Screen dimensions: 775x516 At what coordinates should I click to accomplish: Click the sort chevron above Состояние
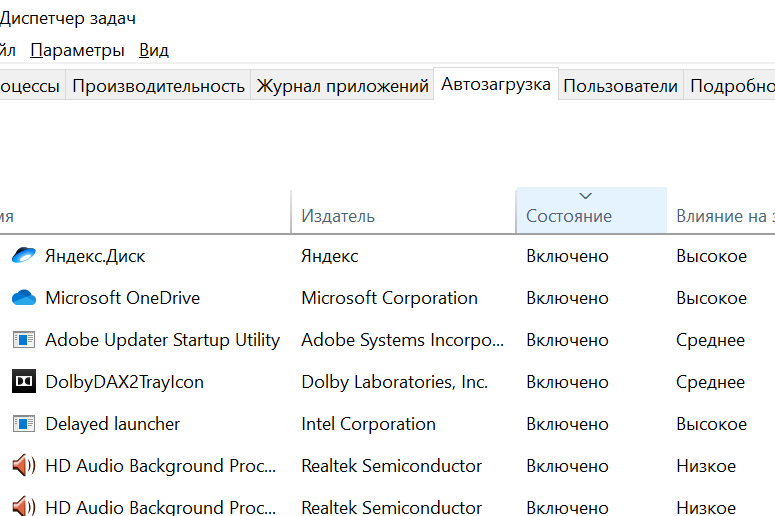click(x=585, y=196)
